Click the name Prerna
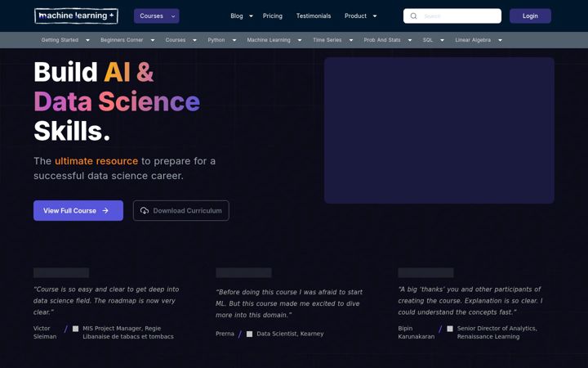This screenshot has height=368, width=588. point(225,334)
